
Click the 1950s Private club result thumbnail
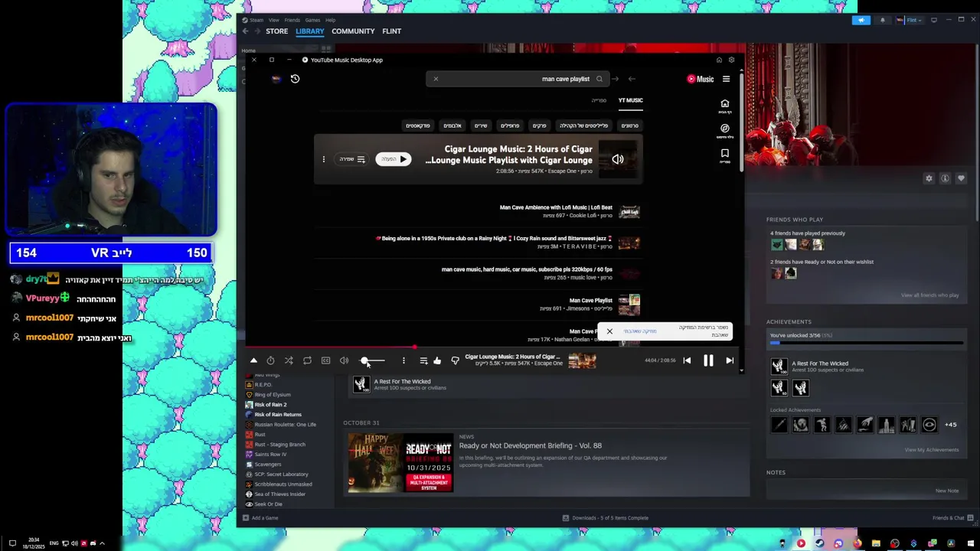point(629,243)
